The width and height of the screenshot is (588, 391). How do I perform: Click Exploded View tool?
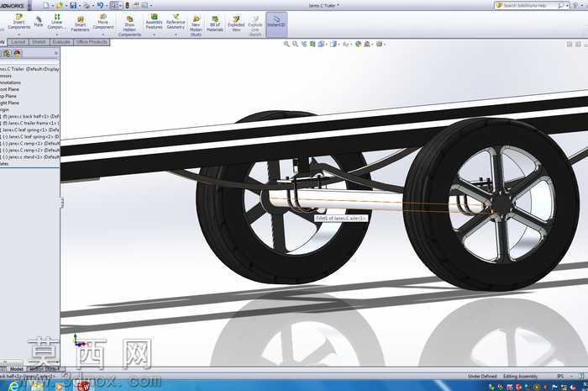[x=236, y=24]
